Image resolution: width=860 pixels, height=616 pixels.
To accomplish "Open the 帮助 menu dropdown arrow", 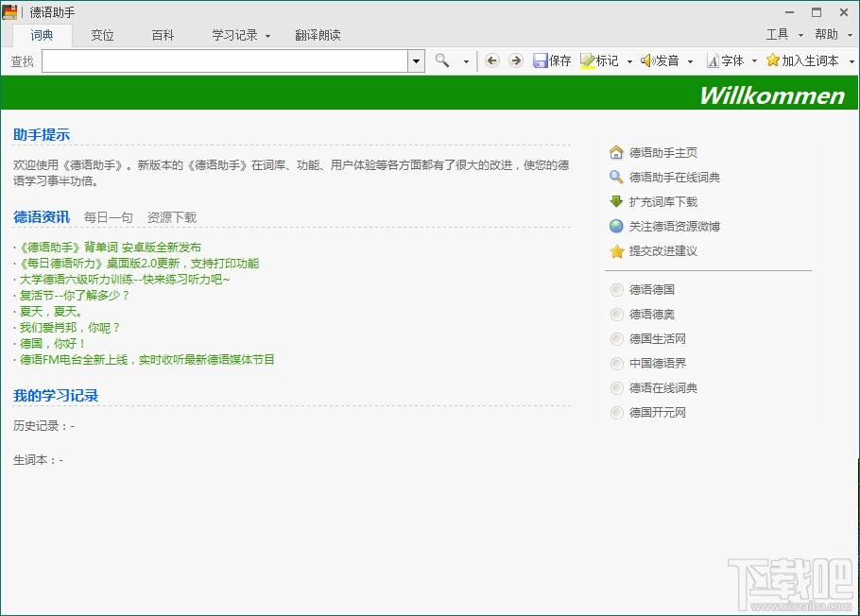I will tap(851, 35).
